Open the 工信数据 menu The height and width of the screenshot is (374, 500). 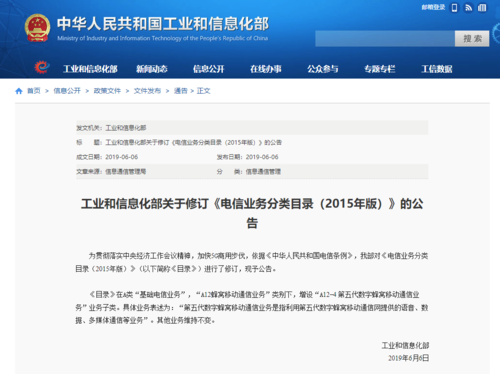point(437,69)
